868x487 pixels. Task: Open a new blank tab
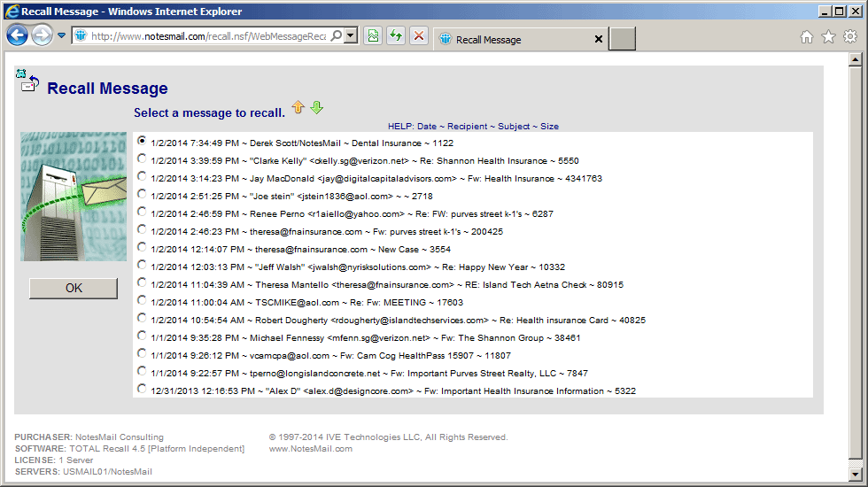pyautogui.click(x=623, y=39)
